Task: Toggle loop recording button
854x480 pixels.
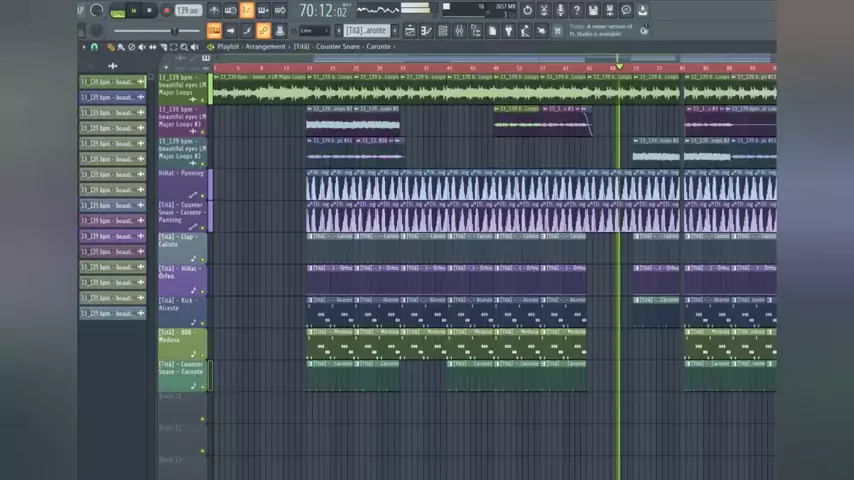Action: (280, 10)
